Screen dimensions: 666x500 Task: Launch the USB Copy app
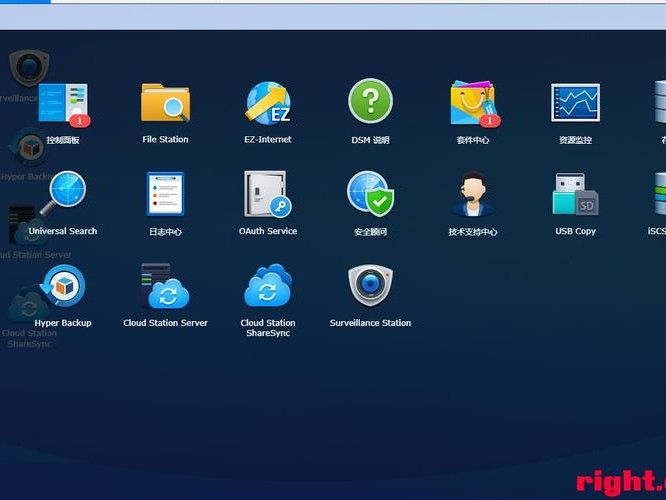coord(576,194)
